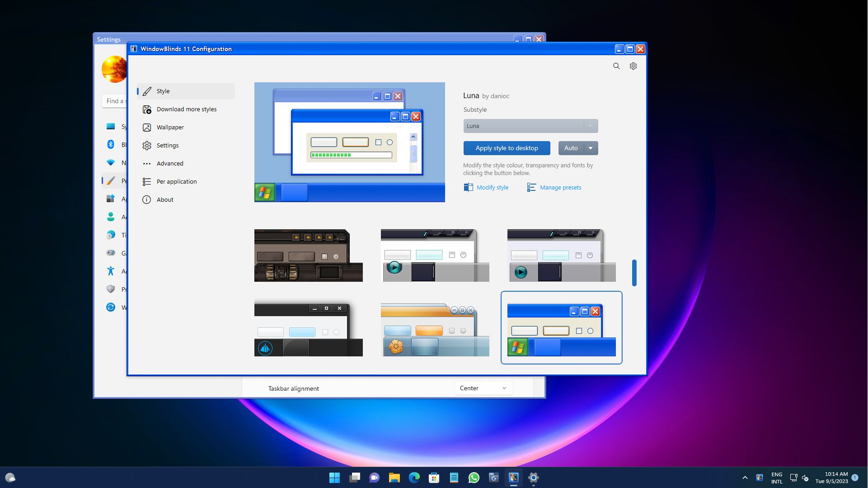Select the Luna blue style thumbnail
The height and width of the screenshot is (488, 868).
561,328
